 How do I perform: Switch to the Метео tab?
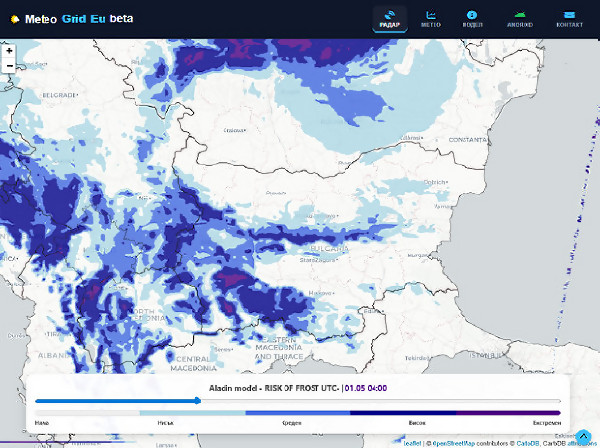coord(431,19)
